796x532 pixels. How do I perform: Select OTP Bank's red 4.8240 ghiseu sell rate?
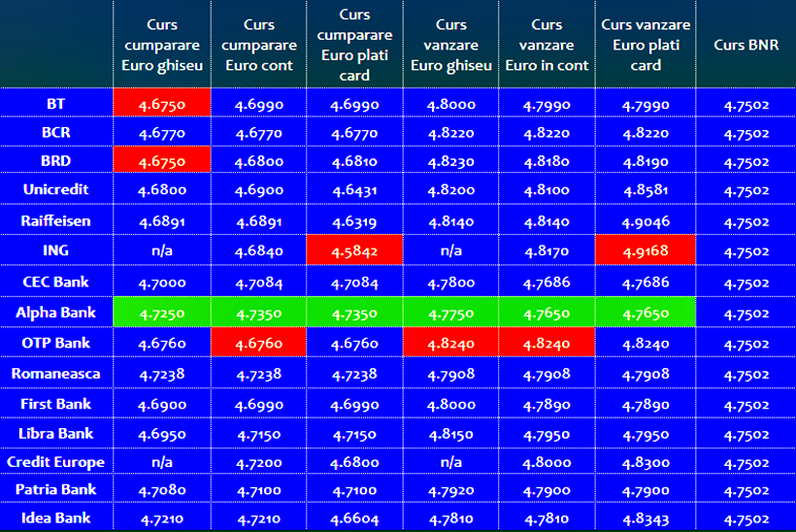pos(450,344)
